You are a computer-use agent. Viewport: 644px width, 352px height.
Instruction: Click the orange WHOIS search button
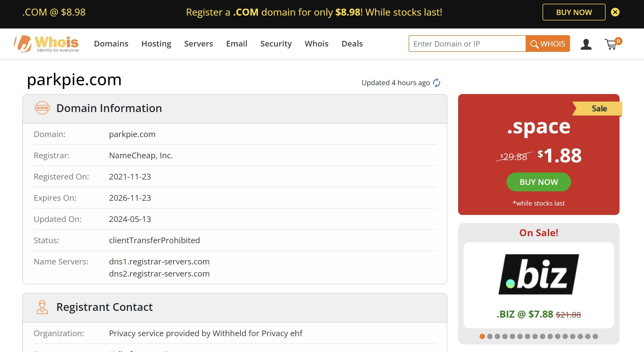[x=548, y=44]
